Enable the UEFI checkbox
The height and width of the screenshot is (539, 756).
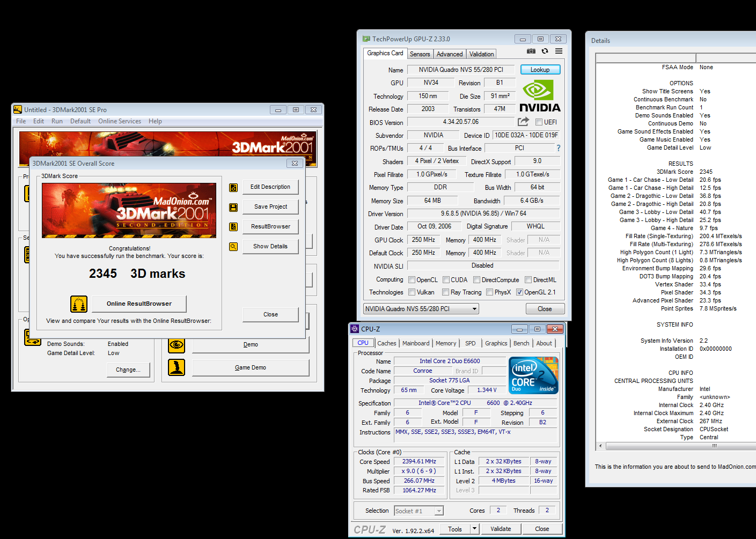(x=539, y=122)
